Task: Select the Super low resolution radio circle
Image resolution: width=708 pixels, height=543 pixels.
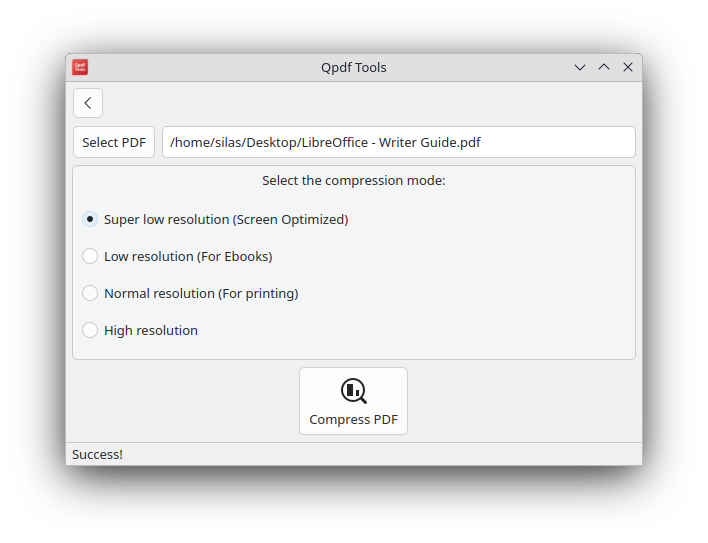Action: tap(90, 219)
